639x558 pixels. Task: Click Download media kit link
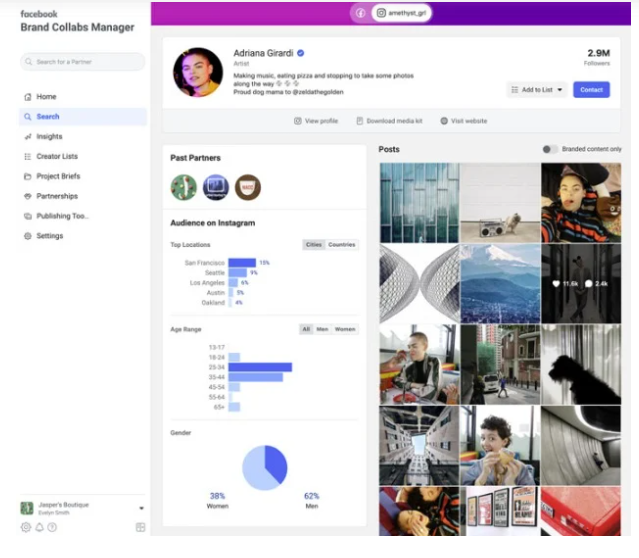click(390, 121)
